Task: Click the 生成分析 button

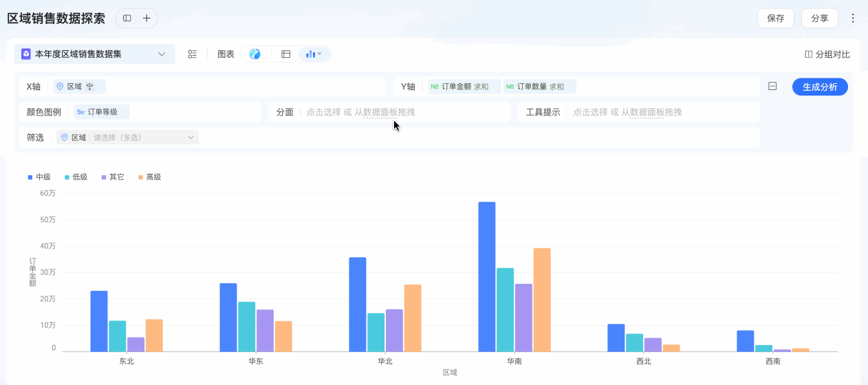Action: pos(820,87)
